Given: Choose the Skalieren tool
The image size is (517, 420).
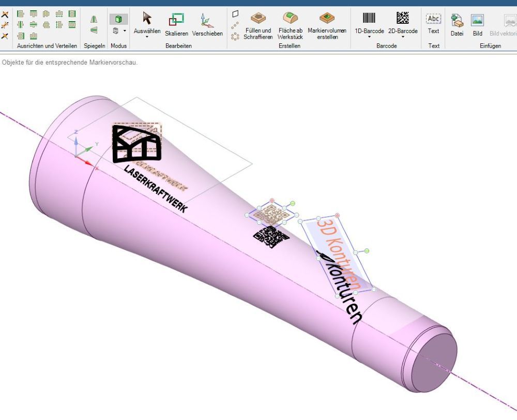Looking at the screenshot, I should (176, 24).
